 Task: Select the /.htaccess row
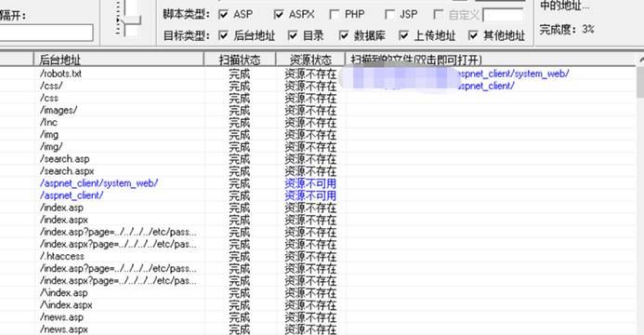coord(62,257)
